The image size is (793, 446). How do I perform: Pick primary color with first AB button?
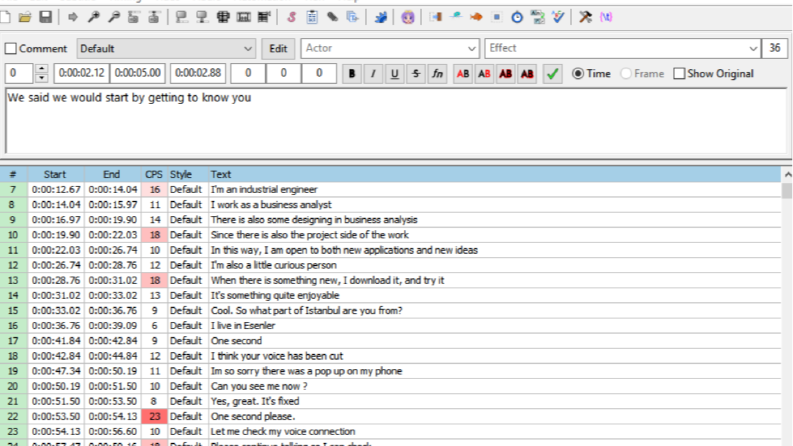coord(463,74)
